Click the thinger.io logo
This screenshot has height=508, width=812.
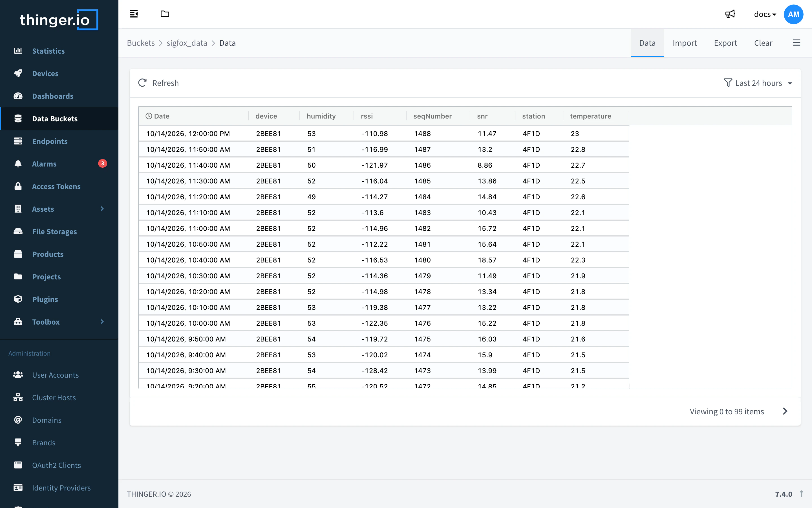(59, 20)
